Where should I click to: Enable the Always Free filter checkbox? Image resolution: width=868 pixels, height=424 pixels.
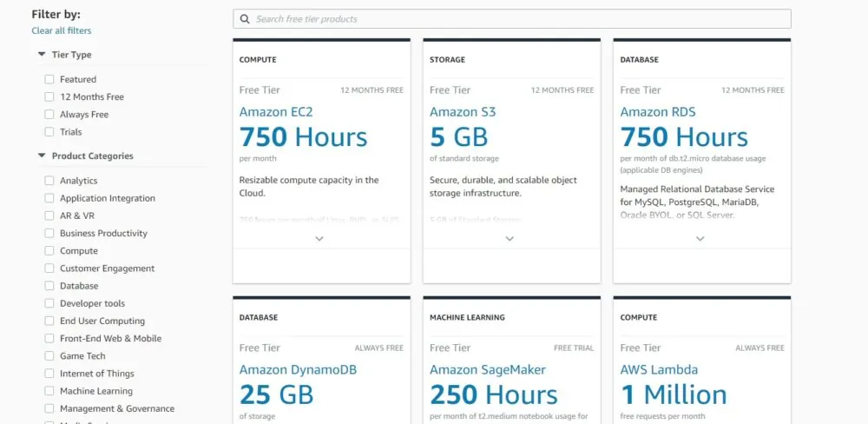[x=49, y=115]
